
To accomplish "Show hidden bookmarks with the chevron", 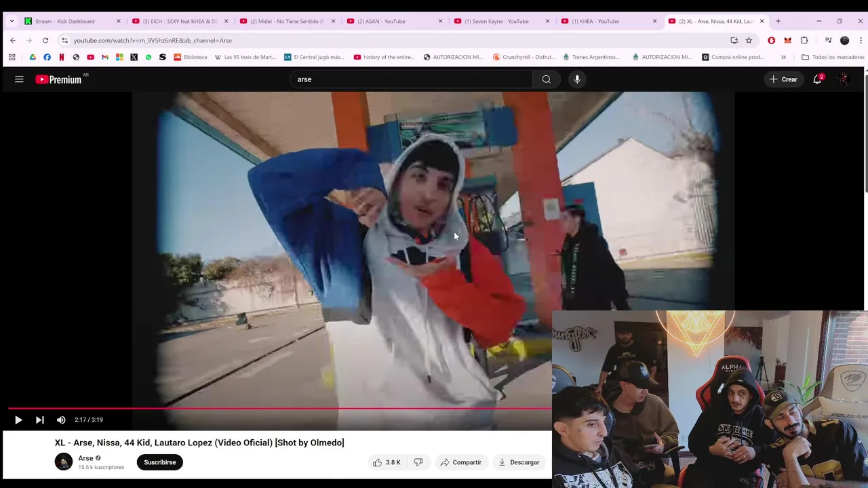I will 783,57.
